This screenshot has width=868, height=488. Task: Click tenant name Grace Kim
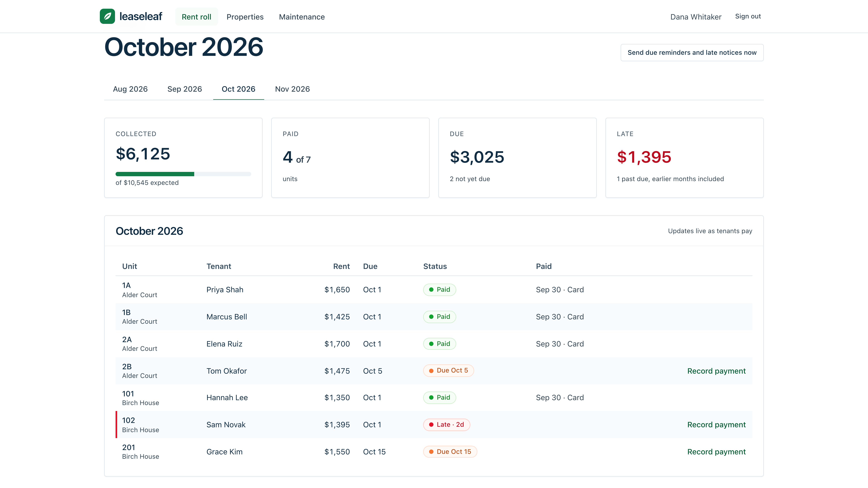[224, 452]
